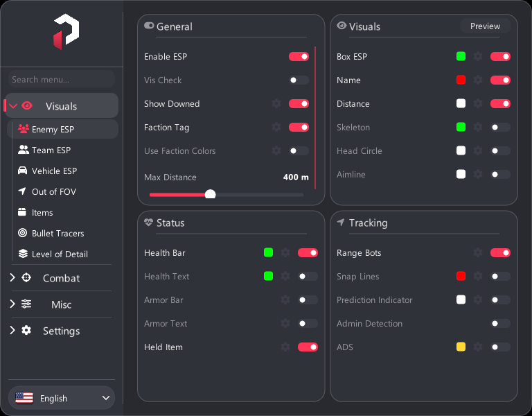Open Skeleton gear settings

478,128
